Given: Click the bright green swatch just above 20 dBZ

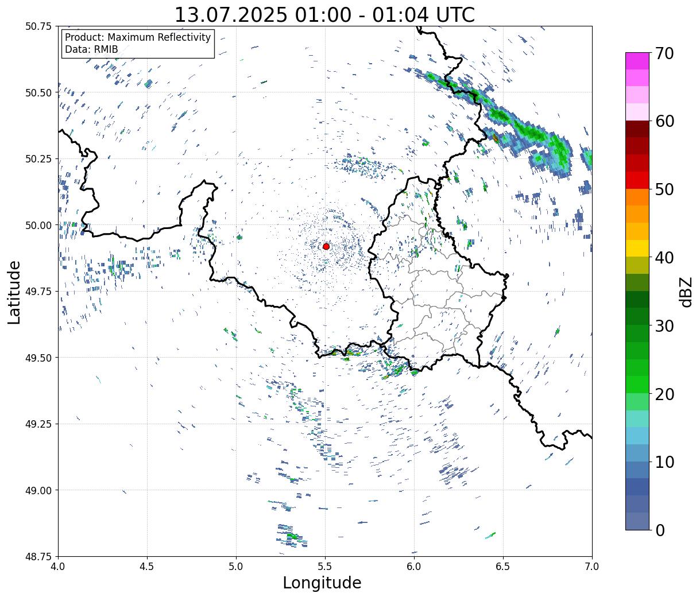Looking at the screenshot, I should [x=637, y=384].
